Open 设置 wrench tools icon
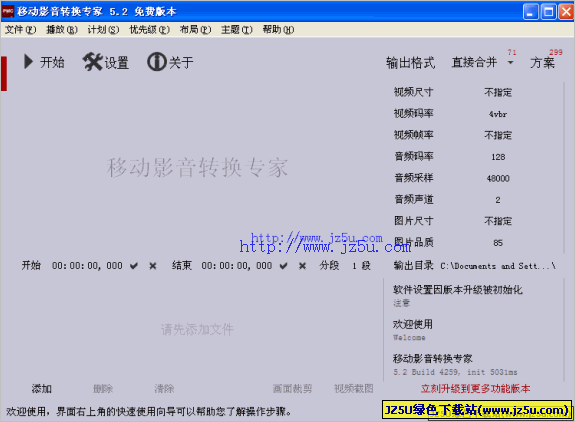Image resolution: width=575 pixels, height=422 pixels. (92, 62)
